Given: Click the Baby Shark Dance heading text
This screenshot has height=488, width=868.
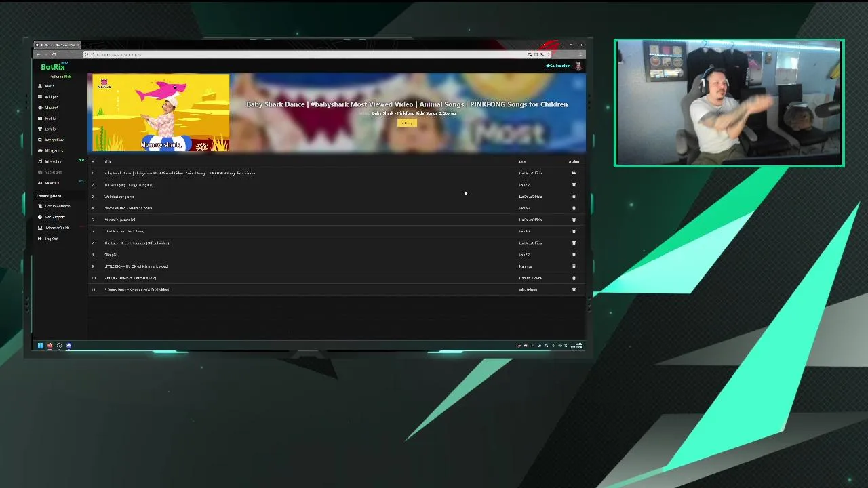Looking at the screenshot, I should 407,104.
